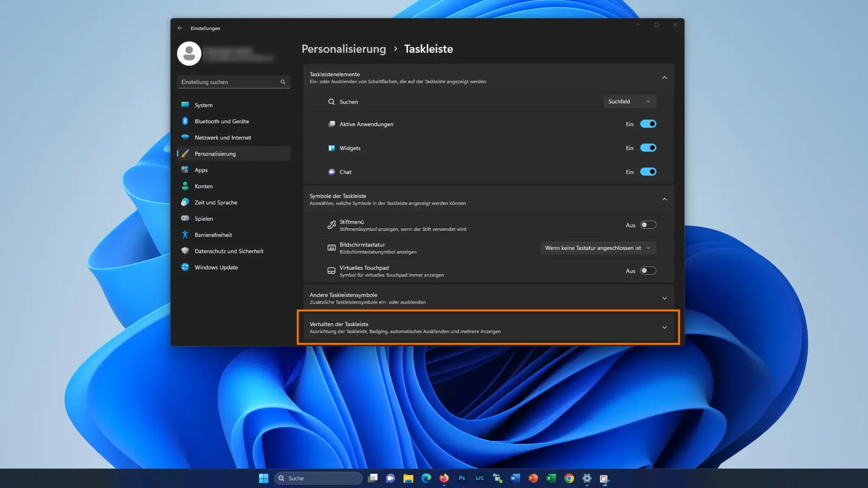Select System in the sidebar
The height and width of the screenshot is (488, 868).
click(234, 105)
